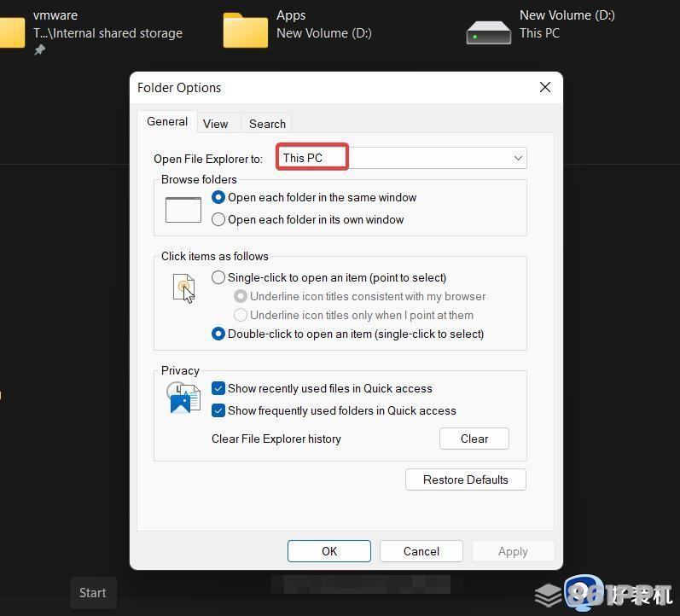Click the New Volume (D:) title text
This screenshot has width=680, height=616.
567,15
